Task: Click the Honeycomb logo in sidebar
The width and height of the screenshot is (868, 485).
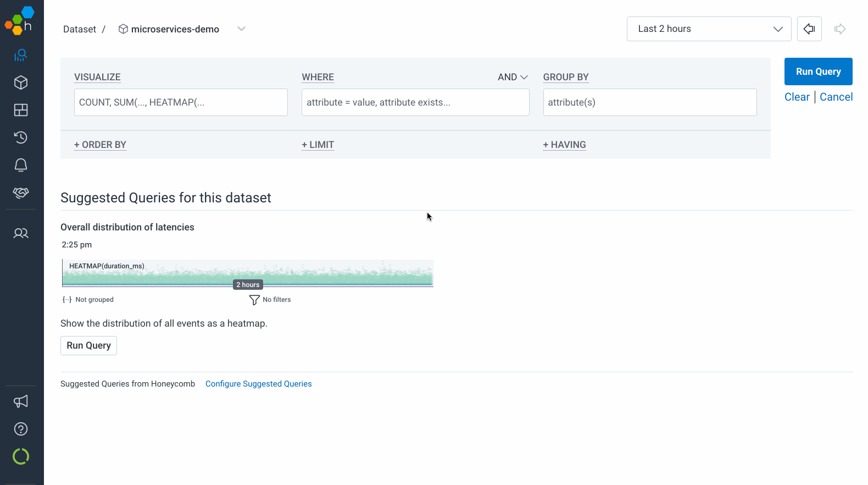Action: (20, 20)
